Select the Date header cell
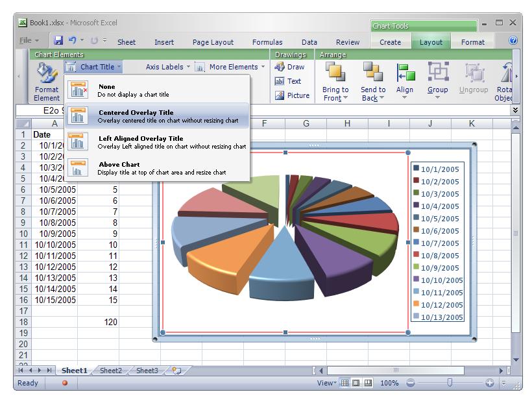 point(47,135)
